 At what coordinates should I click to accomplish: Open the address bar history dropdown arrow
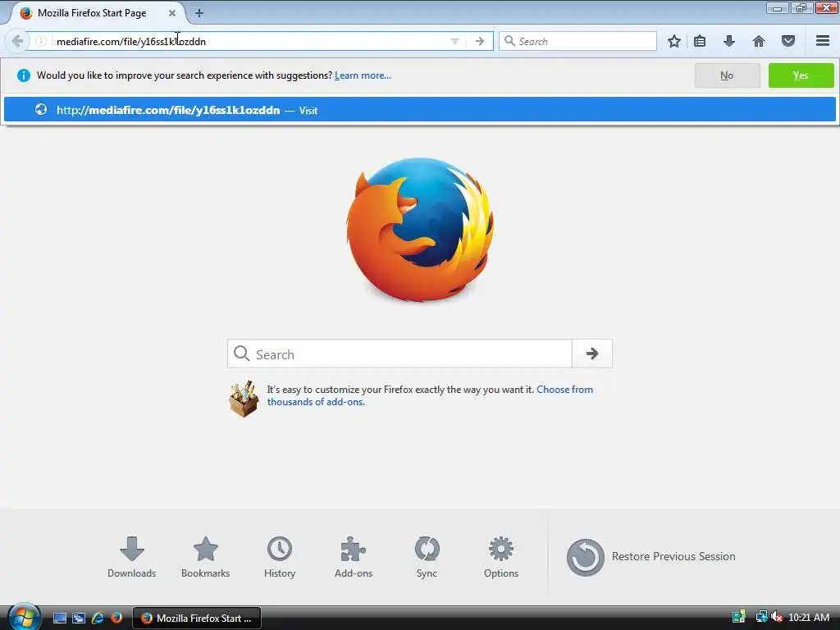tap(454, 41)
